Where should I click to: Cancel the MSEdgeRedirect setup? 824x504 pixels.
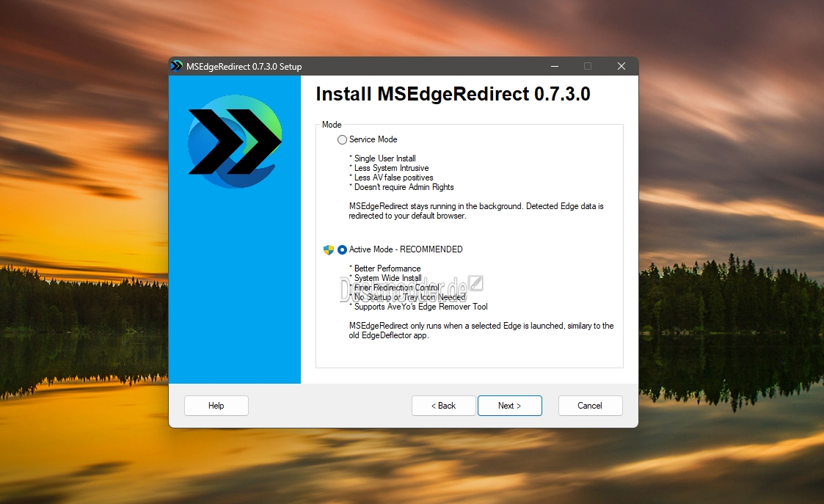click(590, 406)
